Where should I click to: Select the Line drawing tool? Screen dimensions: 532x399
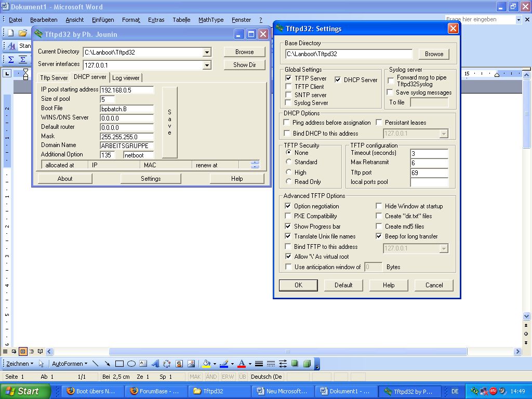point(96,364)
